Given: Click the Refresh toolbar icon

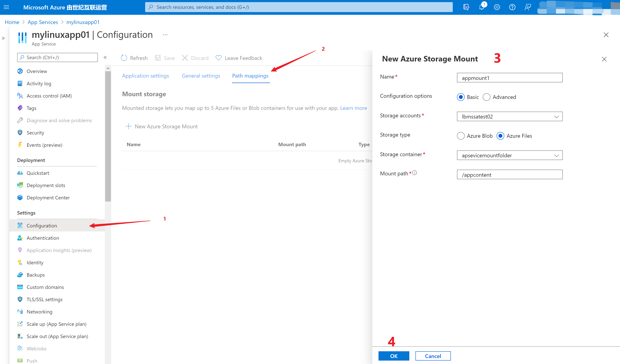Looking at the screenshot, I should (x=124, y=58).
